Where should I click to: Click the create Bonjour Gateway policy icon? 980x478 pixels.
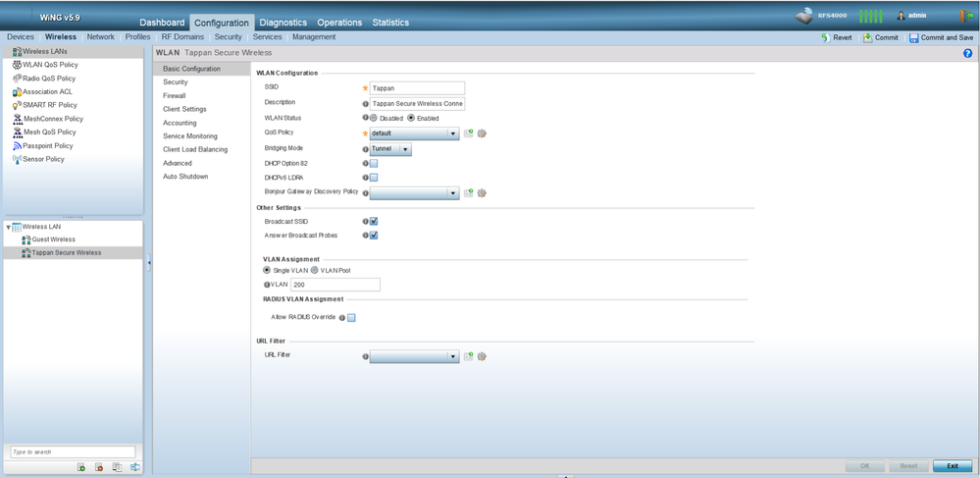tap(469, 193)
